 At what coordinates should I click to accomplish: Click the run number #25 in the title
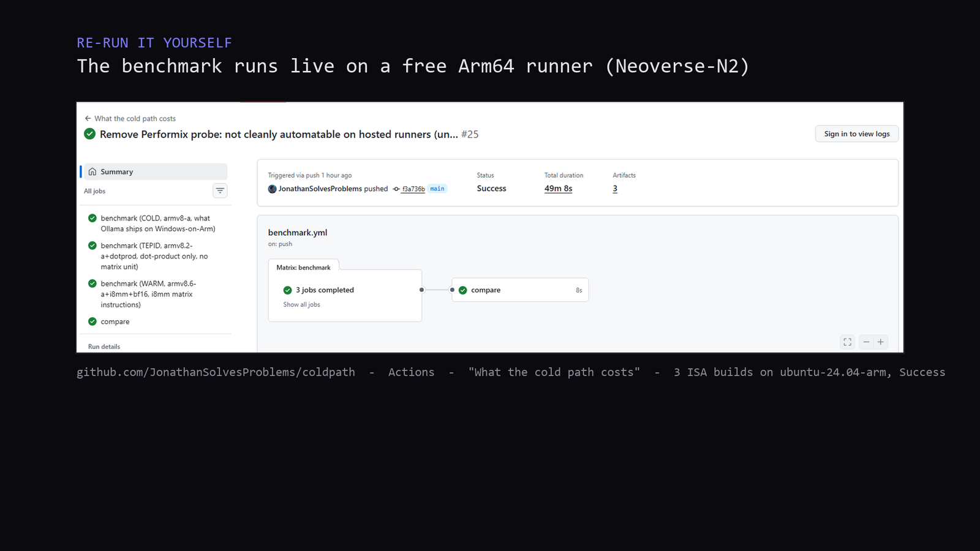click(x=470, y=134)
